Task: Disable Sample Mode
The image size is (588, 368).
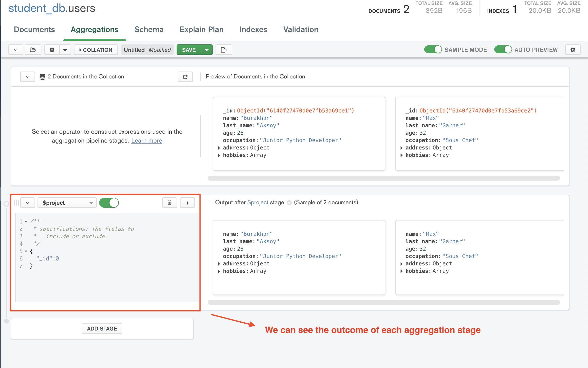Action: click(433, 49)
